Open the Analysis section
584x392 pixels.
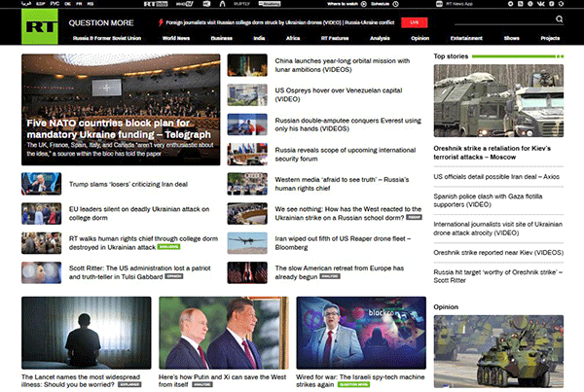point(380,38)
